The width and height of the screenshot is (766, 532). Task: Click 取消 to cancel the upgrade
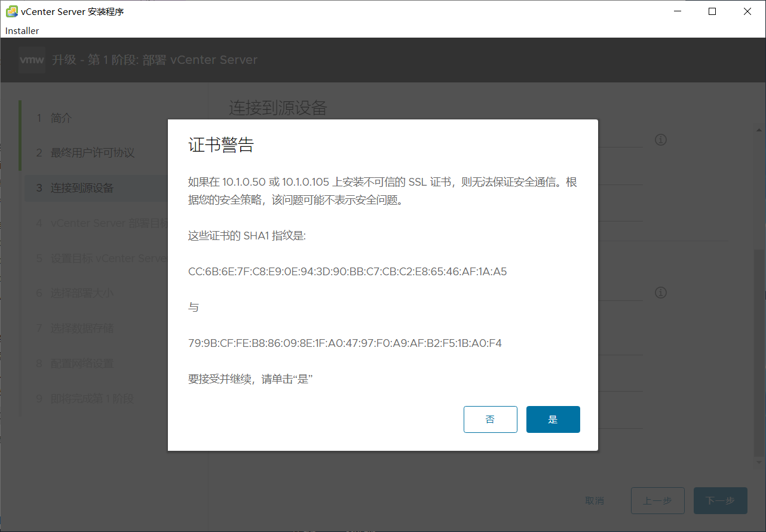coord(595,500)
